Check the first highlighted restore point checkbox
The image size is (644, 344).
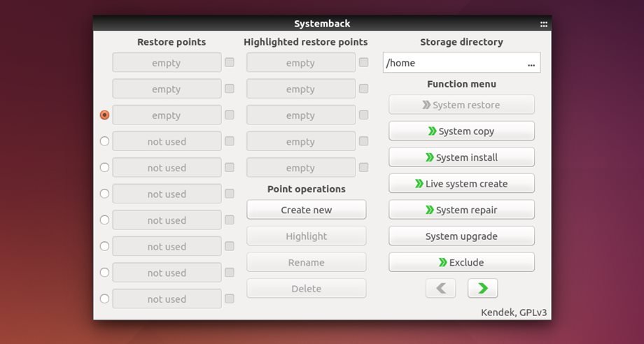click(x=364, y=62)
